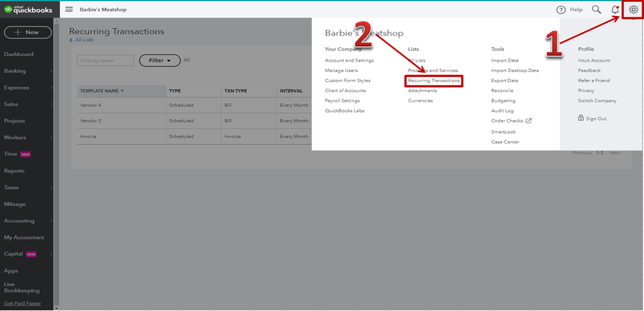Select Export Data under Tools
The image size is (644, 311).
504,80
